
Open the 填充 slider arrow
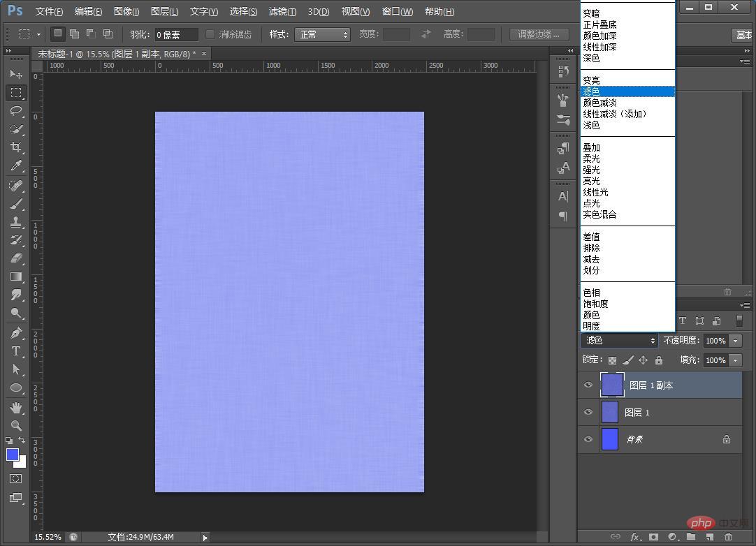[736, 360]
